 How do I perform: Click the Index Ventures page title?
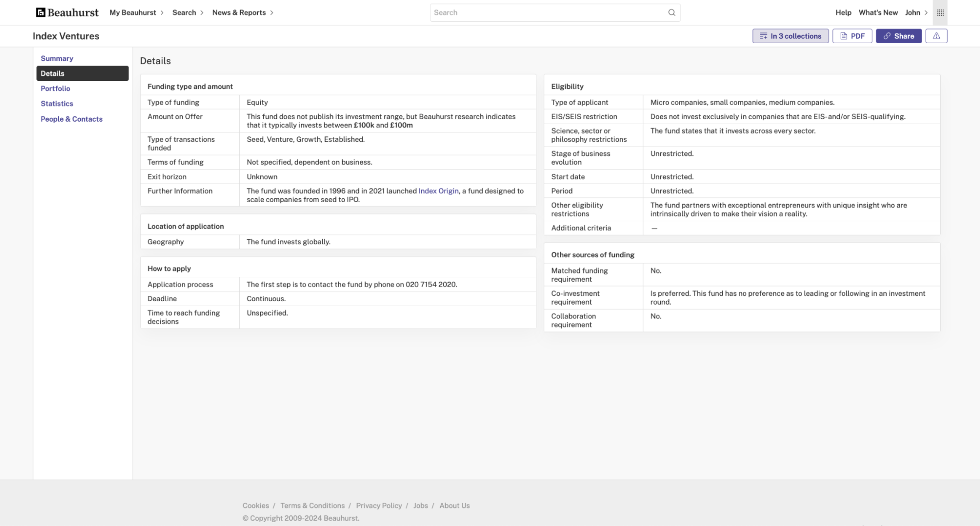pos(66,36)
